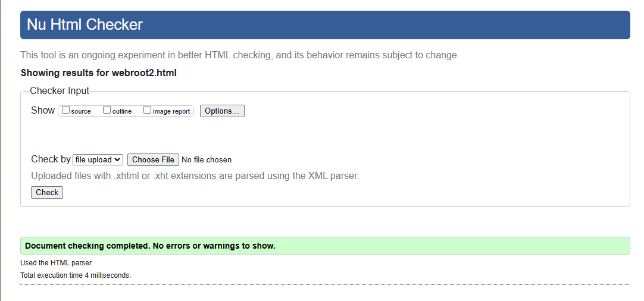Enable the source checkbox

pos(66,110)
